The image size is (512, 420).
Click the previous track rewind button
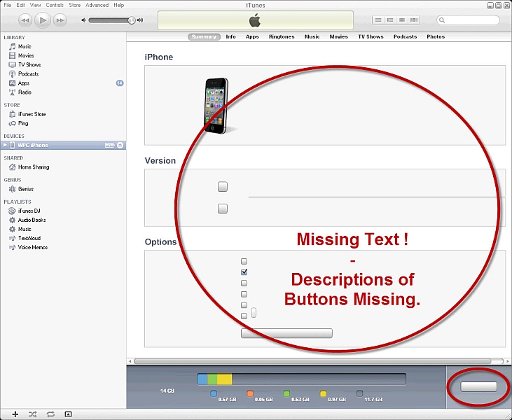click(x=25, y=20)
